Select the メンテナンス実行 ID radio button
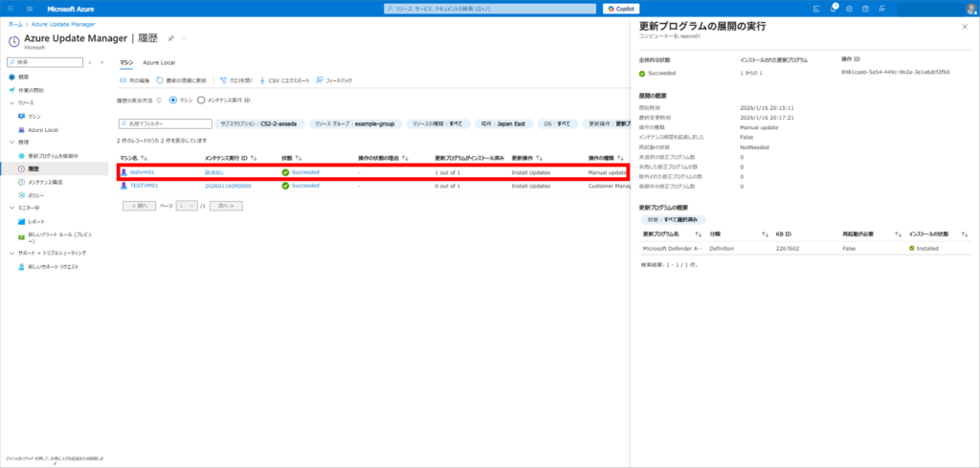The width and height of the screenshot is (980, 468). click(x=201, y=100)
